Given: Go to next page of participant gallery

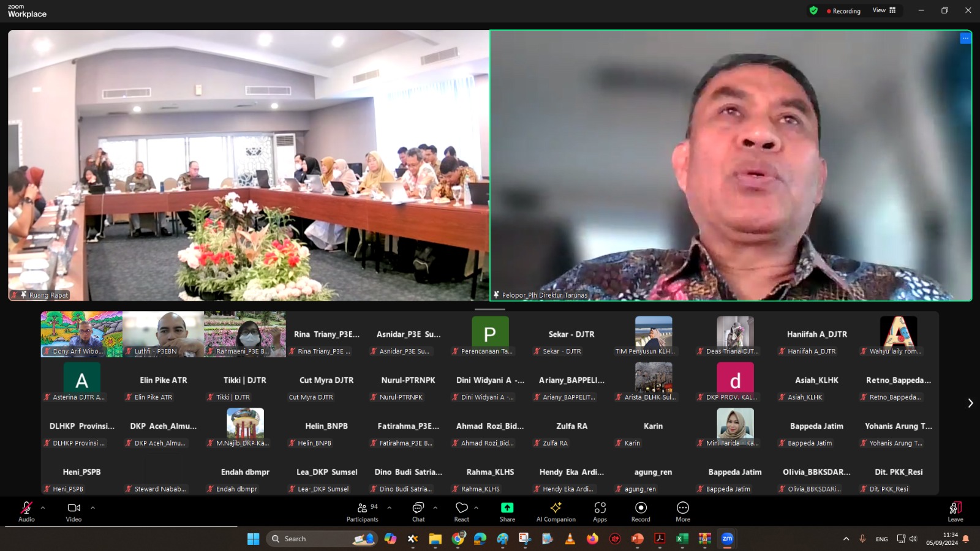Looking at the screenshot, I should point(970,403).
